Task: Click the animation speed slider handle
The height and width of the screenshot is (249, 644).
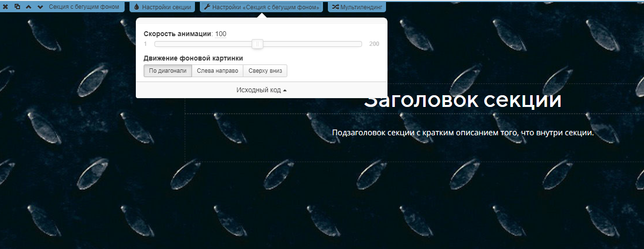Action: tap(258, 44)
